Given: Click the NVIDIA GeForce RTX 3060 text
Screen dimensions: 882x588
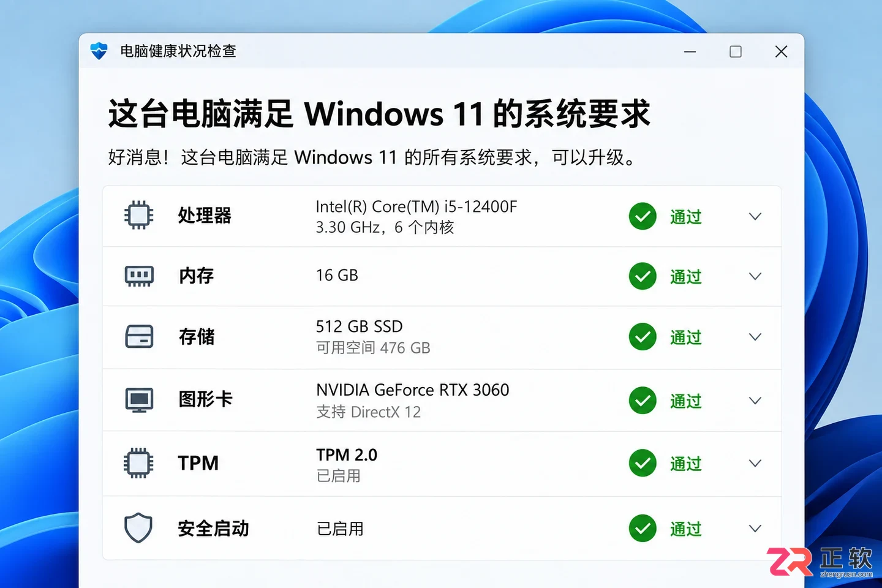Looking at the screenshot, I should pos(413,390).
